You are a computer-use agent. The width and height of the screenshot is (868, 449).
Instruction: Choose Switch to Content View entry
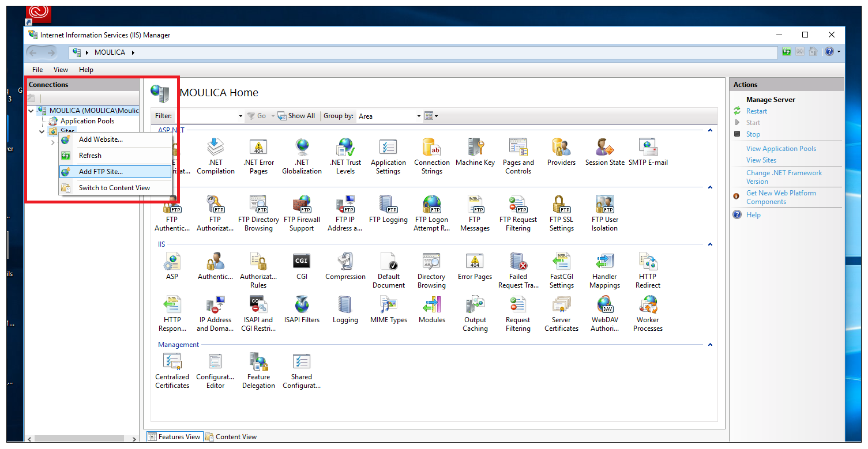pyautogui.click(x=115, y=188)
